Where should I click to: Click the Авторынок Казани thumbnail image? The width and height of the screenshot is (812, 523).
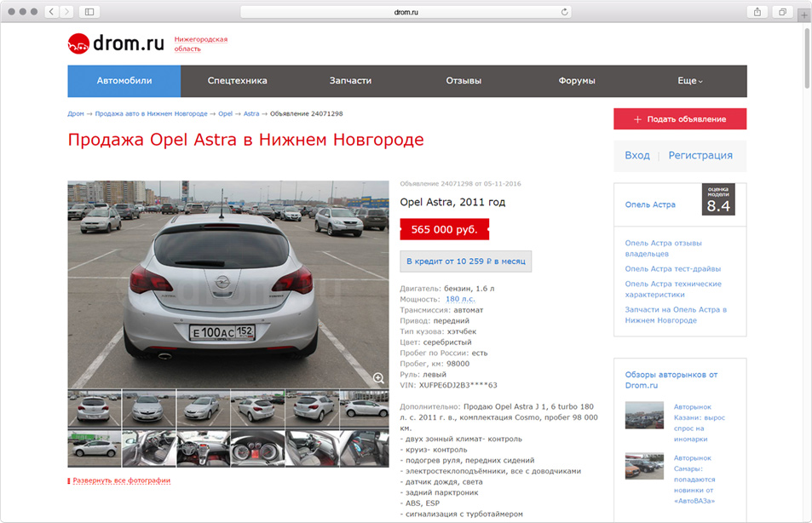[644, 415]
